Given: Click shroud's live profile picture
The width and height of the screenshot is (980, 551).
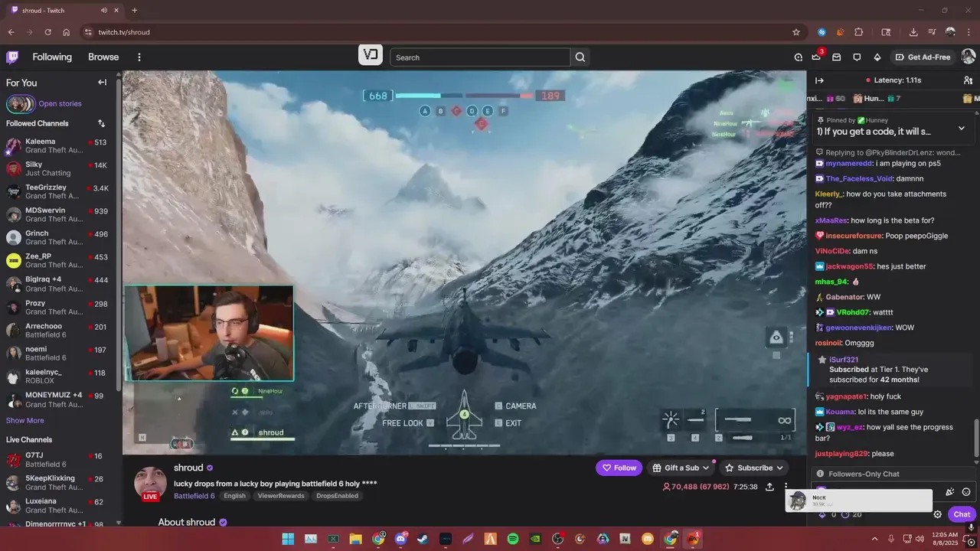Looking at the screenshot, I should 151,482.
